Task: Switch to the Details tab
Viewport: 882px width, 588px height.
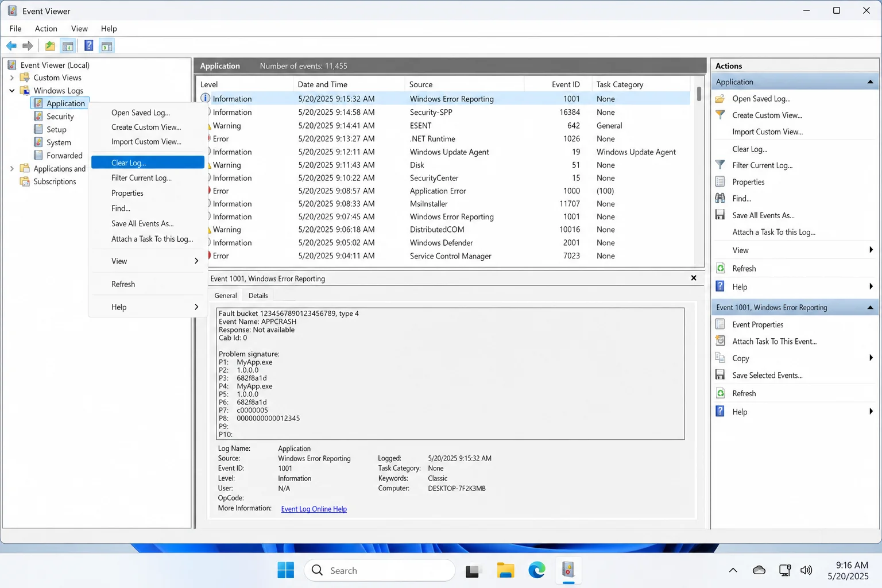Action: tap(258, 296)
